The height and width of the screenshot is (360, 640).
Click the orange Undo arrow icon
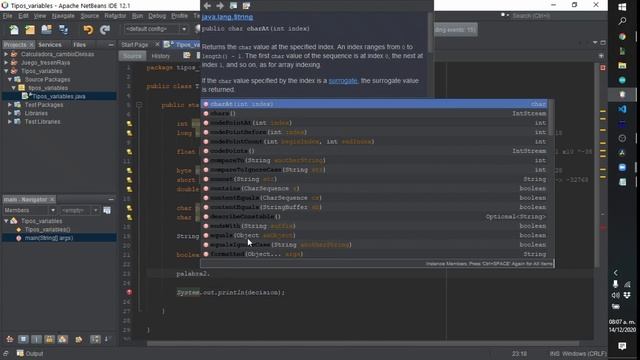click(x=88, y=29)
